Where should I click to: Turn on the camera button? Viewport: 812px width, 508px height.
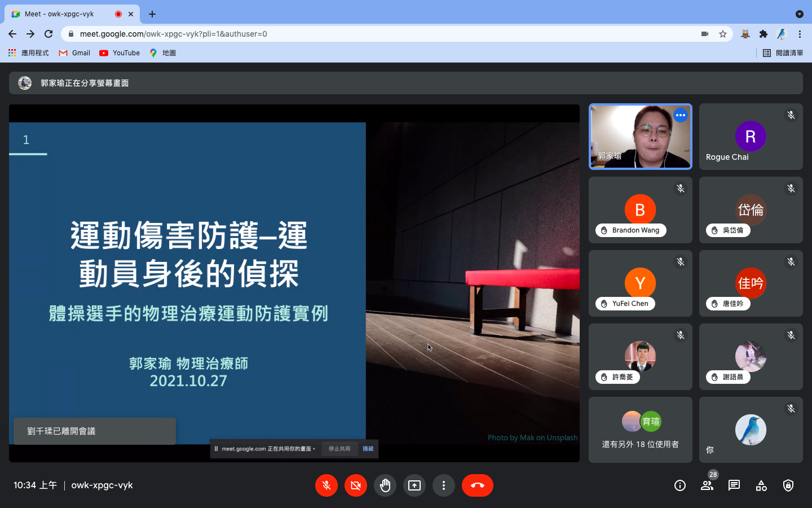356,485
